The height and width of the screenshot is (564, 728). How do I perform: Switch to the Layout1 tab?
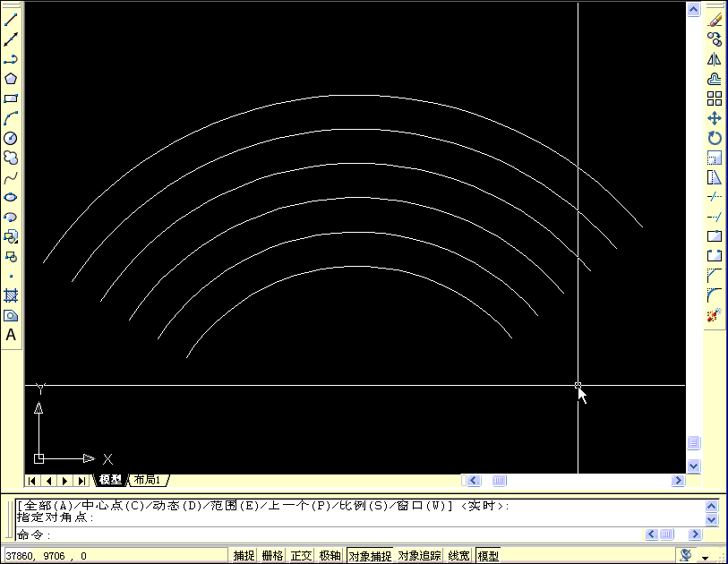pyautogui.click(x=146, y=480)
